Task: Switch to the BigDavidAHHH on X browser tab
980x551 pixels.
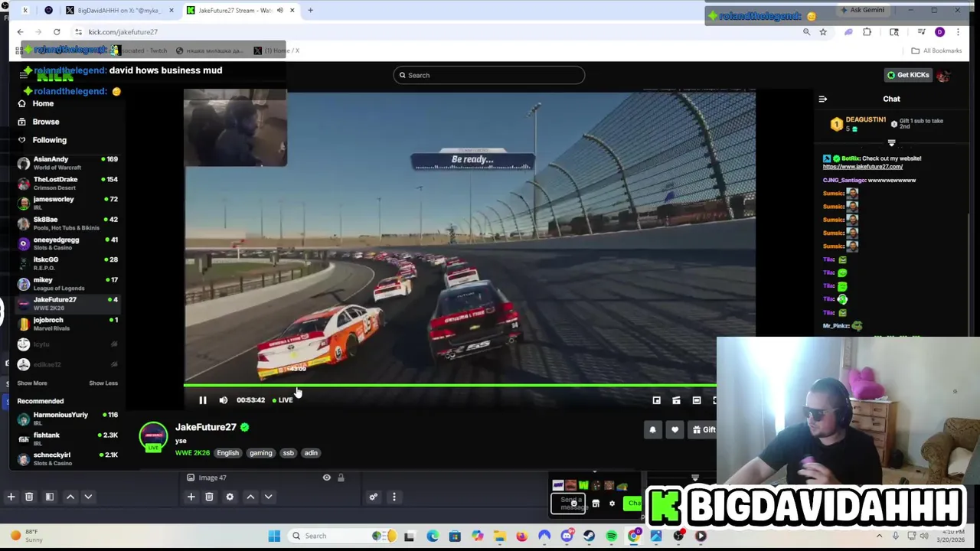Action: click(x=119, y=11)
